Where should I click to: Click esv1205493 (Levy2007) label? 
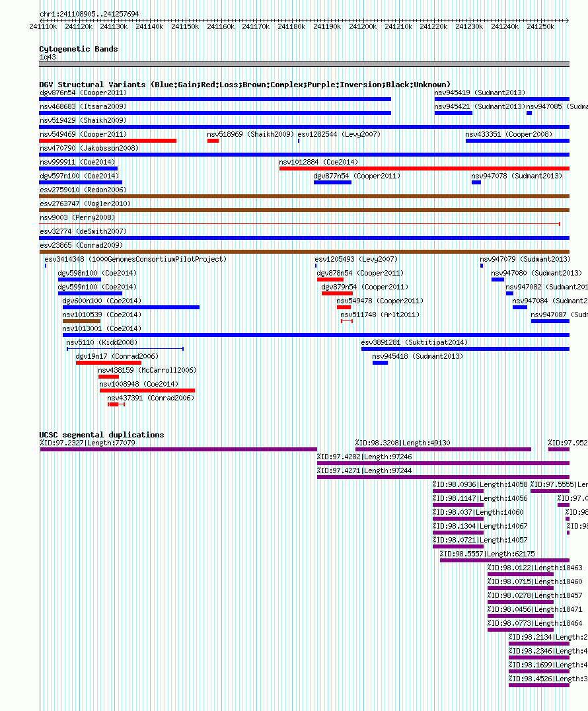(356, 260)
